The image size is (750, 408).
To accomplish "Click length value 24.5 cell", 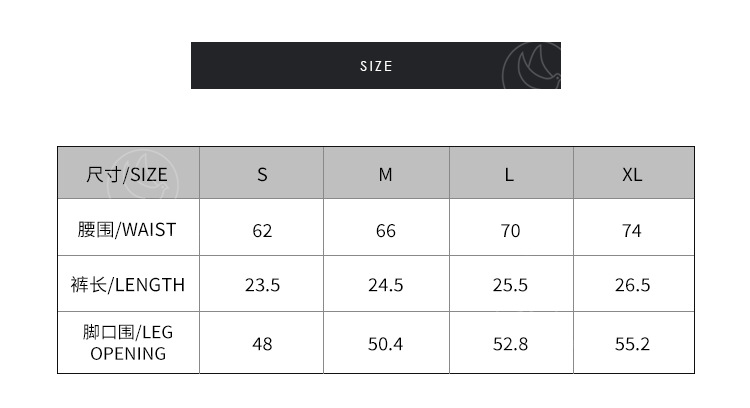I will [385, 286].
